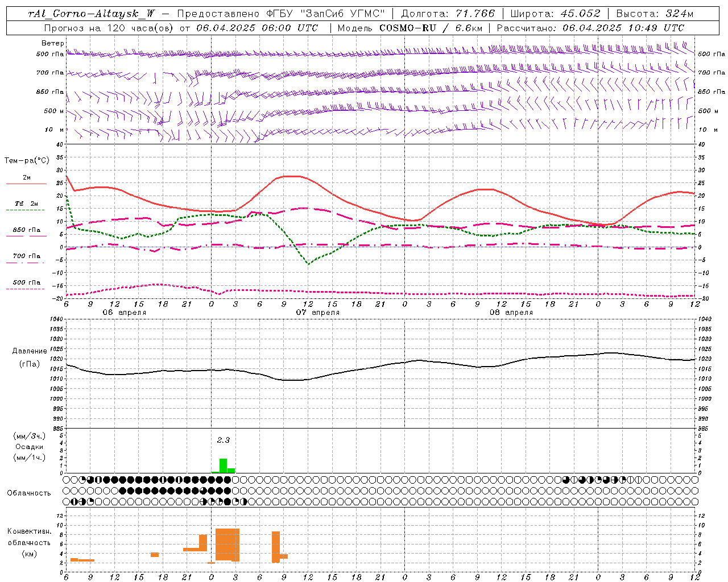Click the left 1020 pressure axis value

[x=57, y=359]
